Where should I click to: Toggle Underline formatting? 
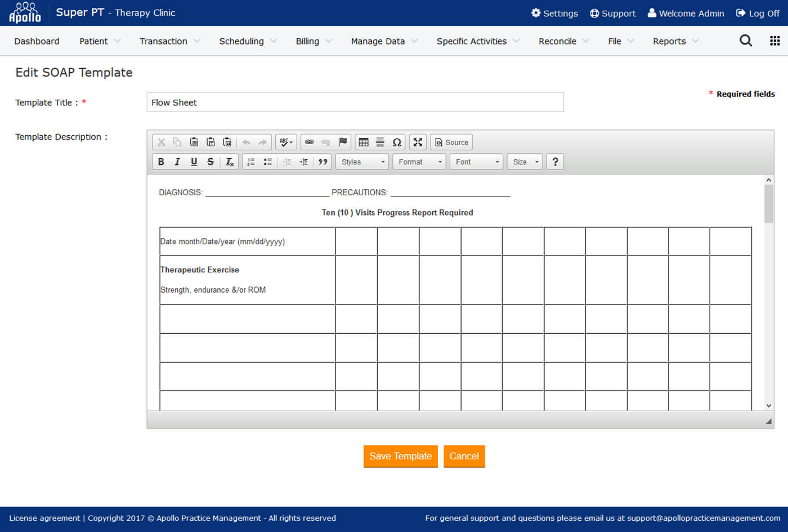(x=194, y=162)
